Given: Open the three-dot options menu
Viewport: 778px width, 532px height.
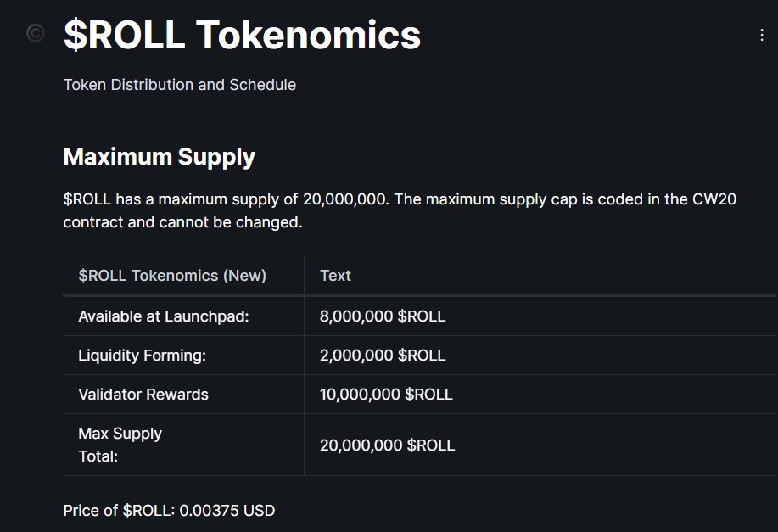Looking at the screenshot, I should click(761, 33).
